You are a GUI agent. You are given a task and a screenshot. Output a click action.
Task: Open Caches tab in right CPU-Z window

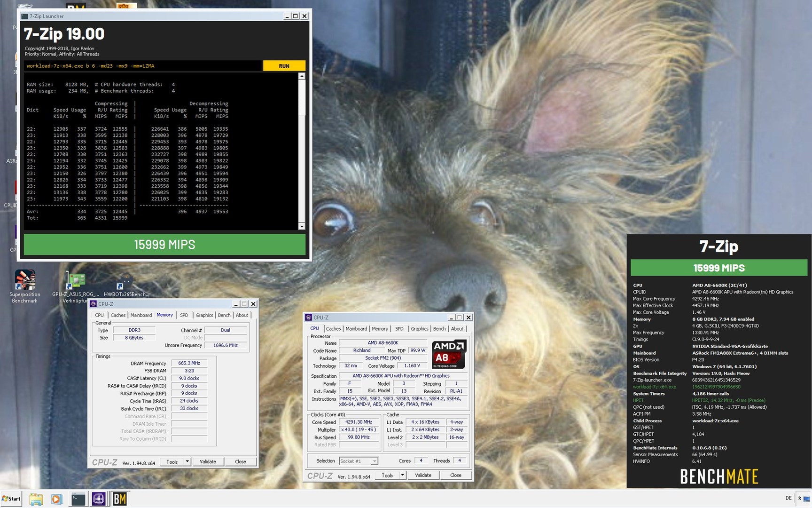333,329
